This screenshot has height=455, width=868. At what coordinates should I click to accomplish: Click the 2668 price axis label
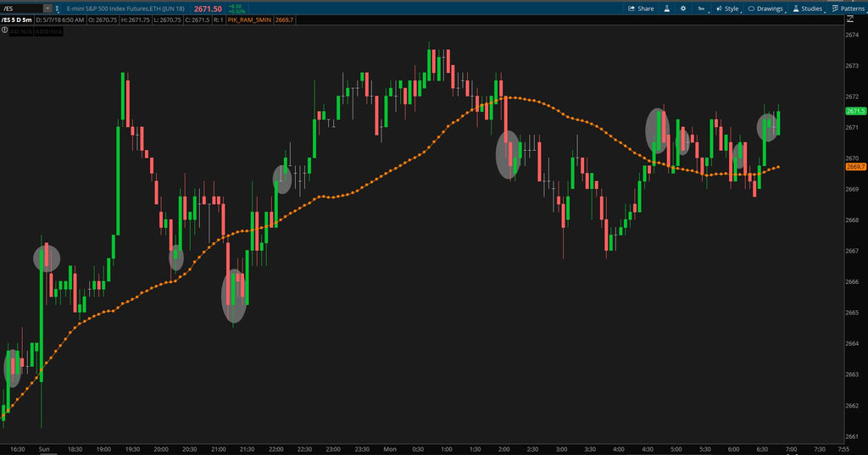point(852,220)
